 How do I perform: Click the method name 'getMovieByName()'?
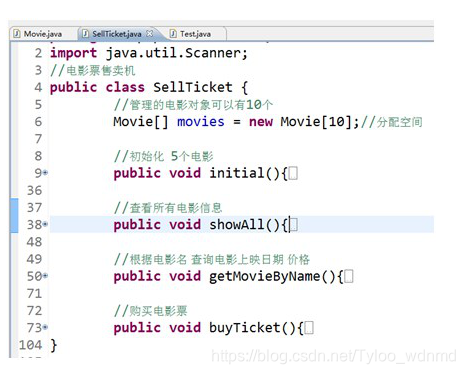(272, 276)
